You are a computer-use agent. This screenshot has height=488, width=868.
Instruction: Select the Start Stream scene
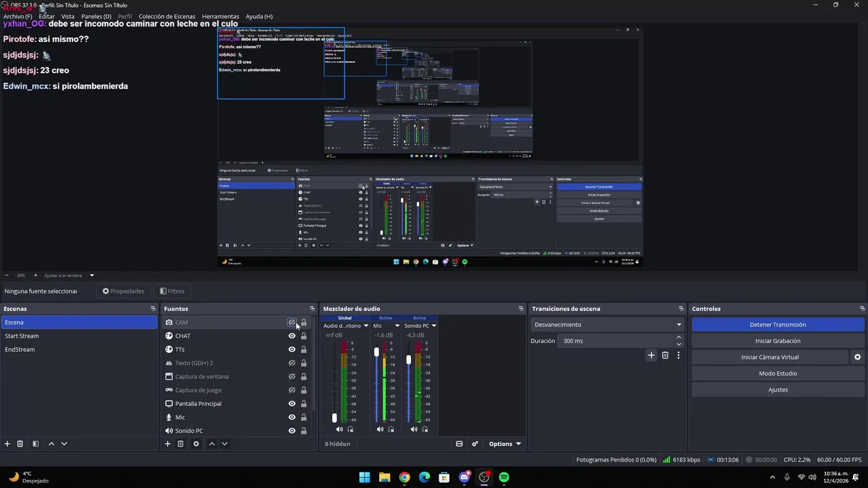79,336
